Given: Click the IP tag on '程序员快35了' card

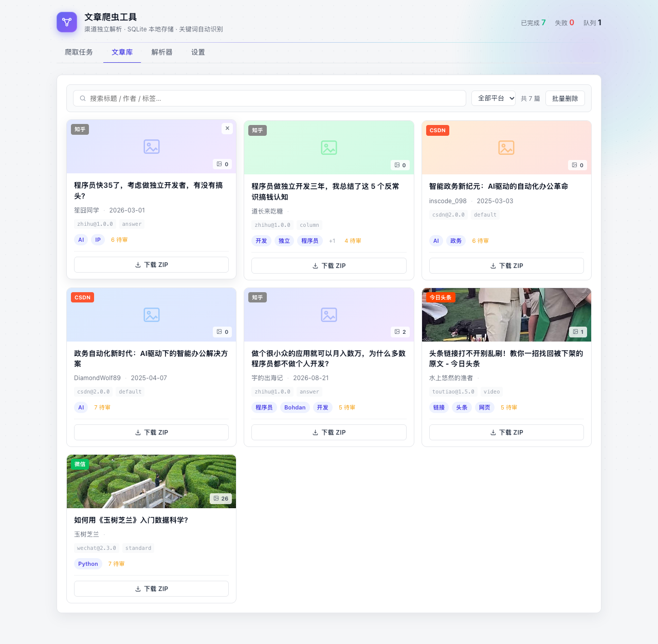Looking at the screenshot, I should [x=98, y=240].
